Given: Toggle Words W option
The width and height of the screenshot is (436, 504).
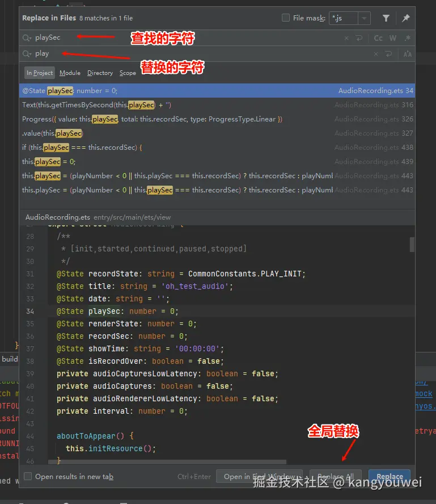Looking at the screenshot, I should coord(393,38).
